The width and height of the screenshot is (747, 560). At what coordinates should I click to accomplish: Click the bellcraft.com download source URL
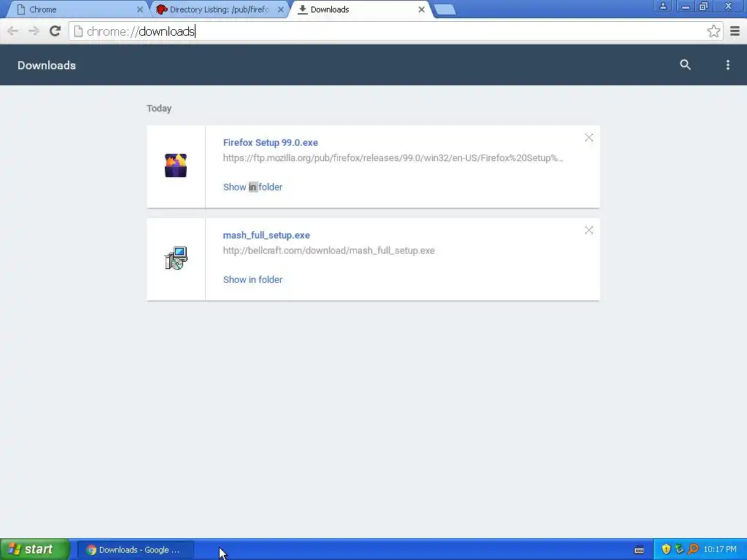pyautogui.click(x=329, y=251)
